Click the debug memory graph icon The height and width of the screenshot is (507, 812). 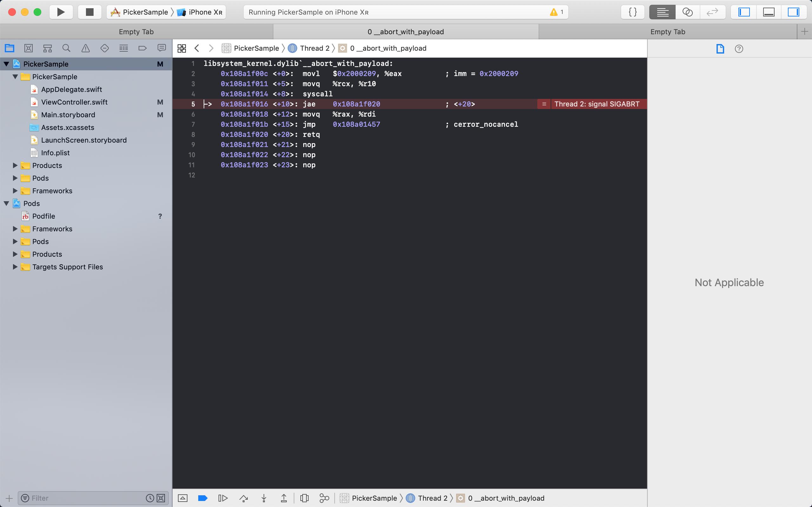point(323,498)
